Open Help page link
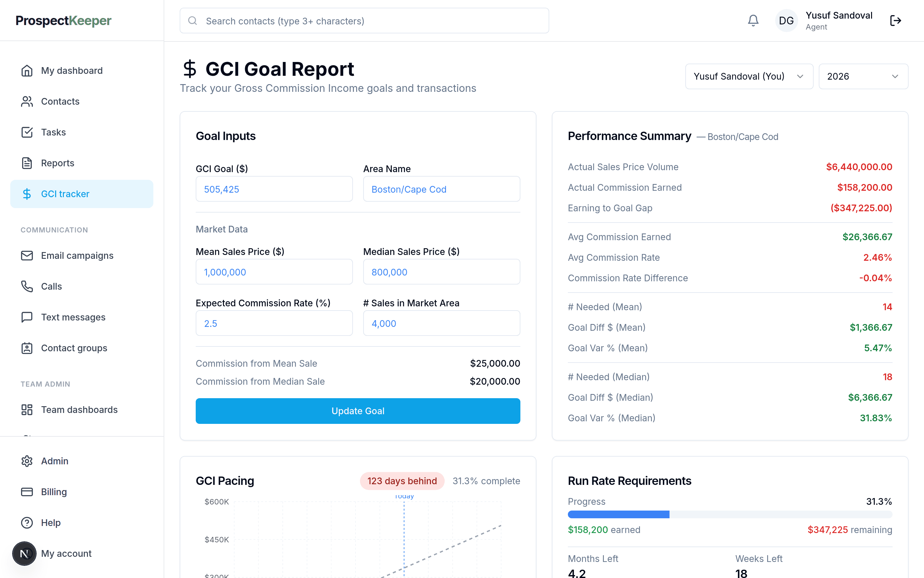This screenshot has width=924, height=578. pyautogui.click(x=82, y=522)
